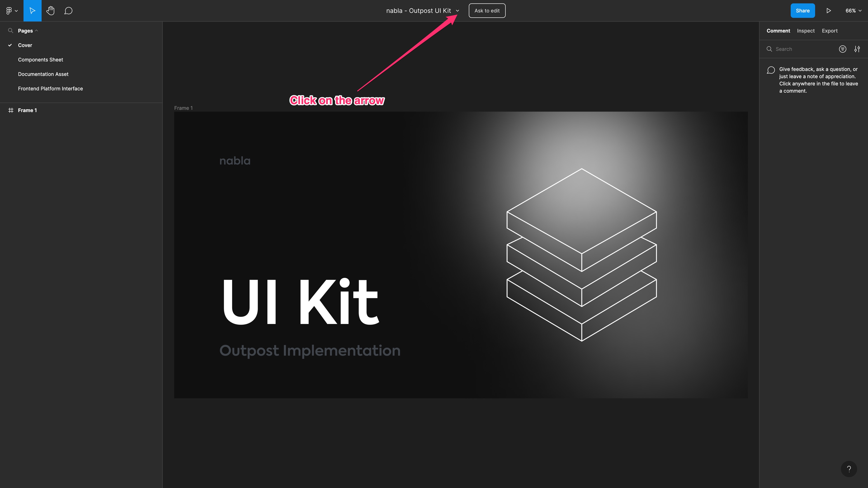Screen dimensions: 868x488
Task: Open the Export tab
Action: [829, 30]
